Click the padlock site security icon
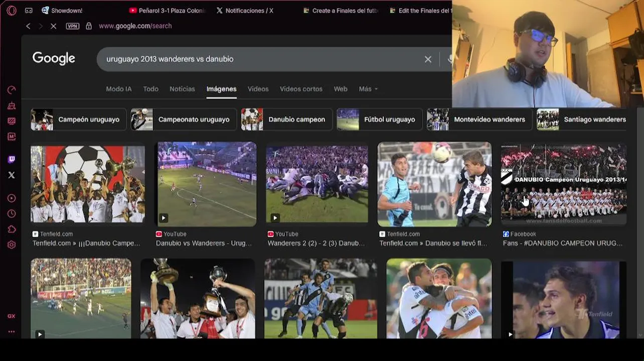644x361 pixels. 89,26
